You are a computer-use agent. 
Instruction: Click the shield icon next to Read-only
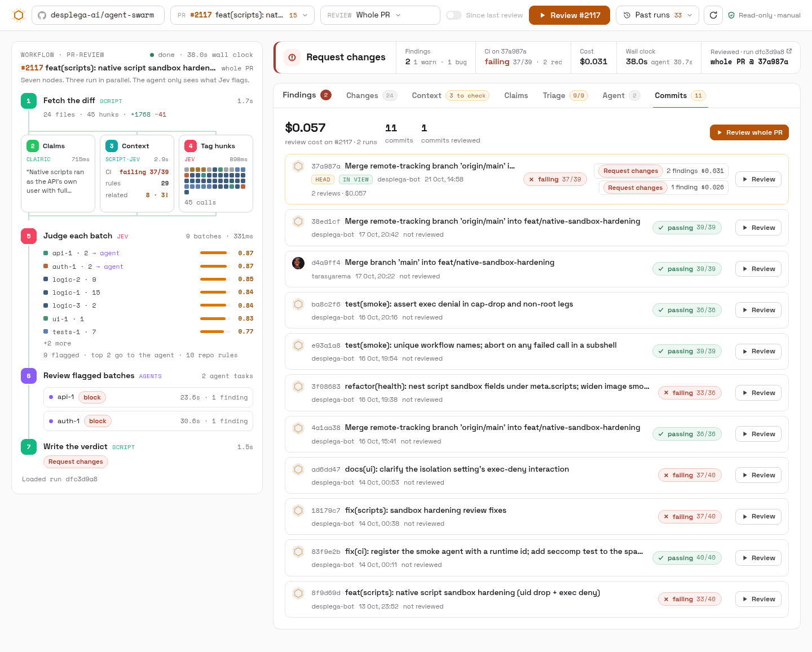click(x=731, y=15)
